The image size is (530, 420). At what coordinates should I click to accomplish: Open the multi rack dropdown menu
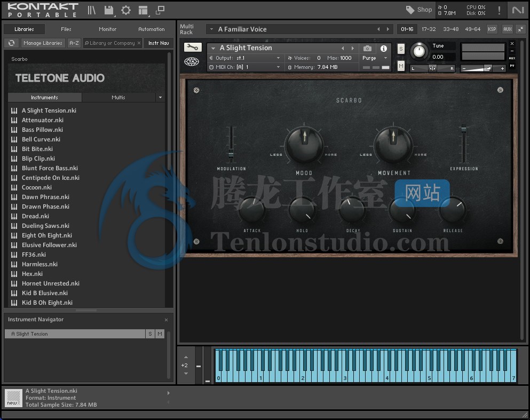pyautogui.click(x=211, y=29)
